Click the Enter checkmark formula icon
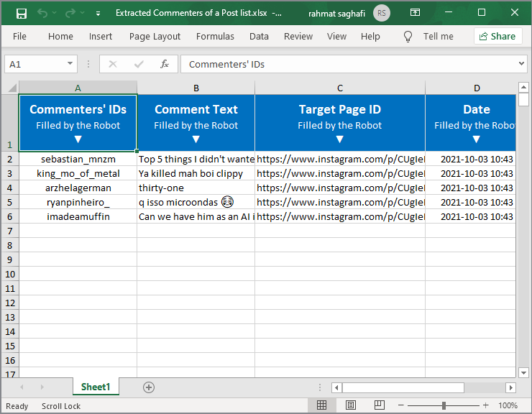The width and height of the screenshot is (532, 414). [139, 64]
